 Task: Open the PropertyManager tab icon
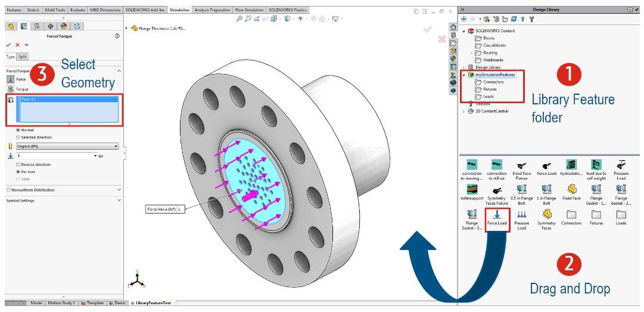tap(24, 26)
